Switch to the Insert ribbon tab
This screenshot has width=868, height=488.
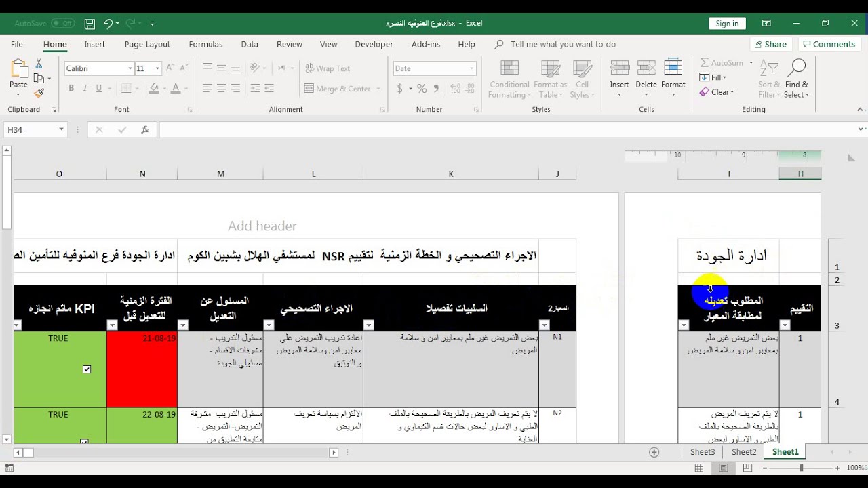(94, 44)
